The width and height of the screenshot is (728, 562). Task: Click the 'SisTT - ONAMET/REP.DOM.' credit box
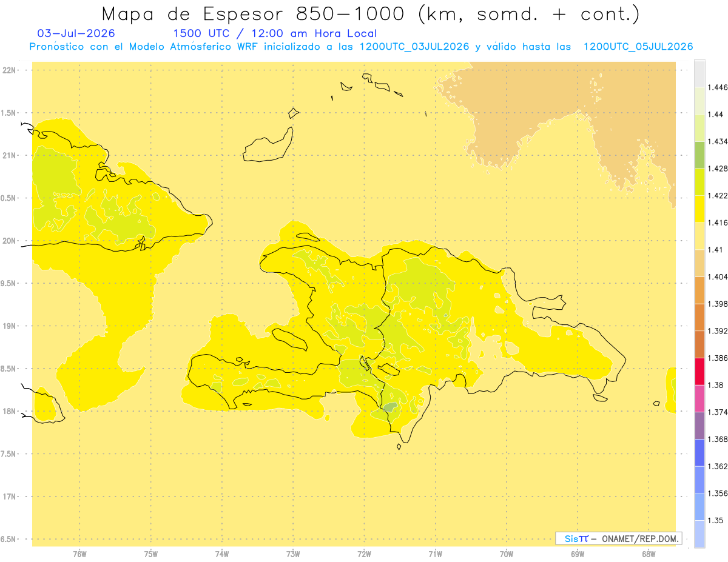[x=619, y=538]
